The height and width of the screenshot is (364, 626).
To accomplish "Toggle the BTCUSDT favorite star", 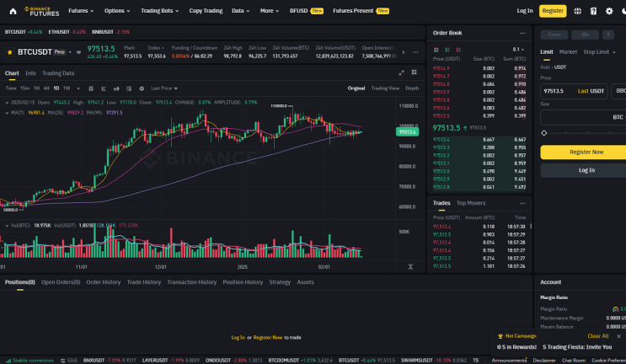I will pos(10,52).
